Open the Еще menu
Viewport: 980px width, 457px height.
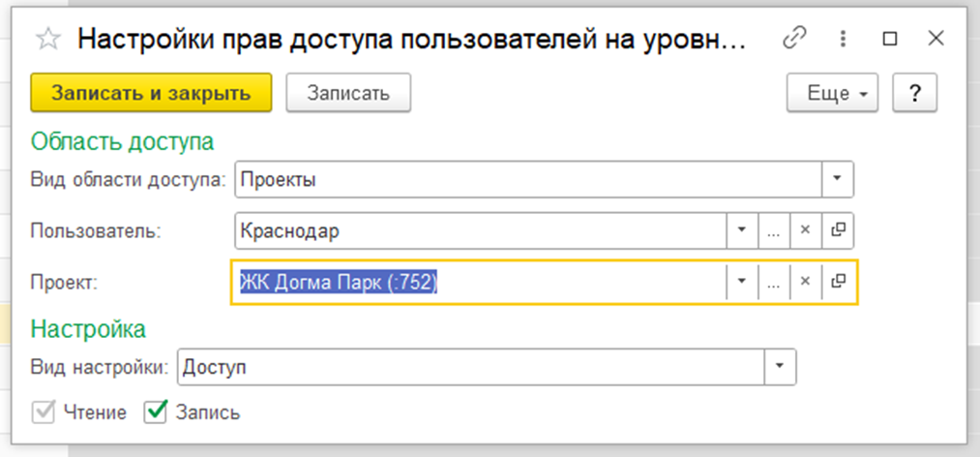830,93
